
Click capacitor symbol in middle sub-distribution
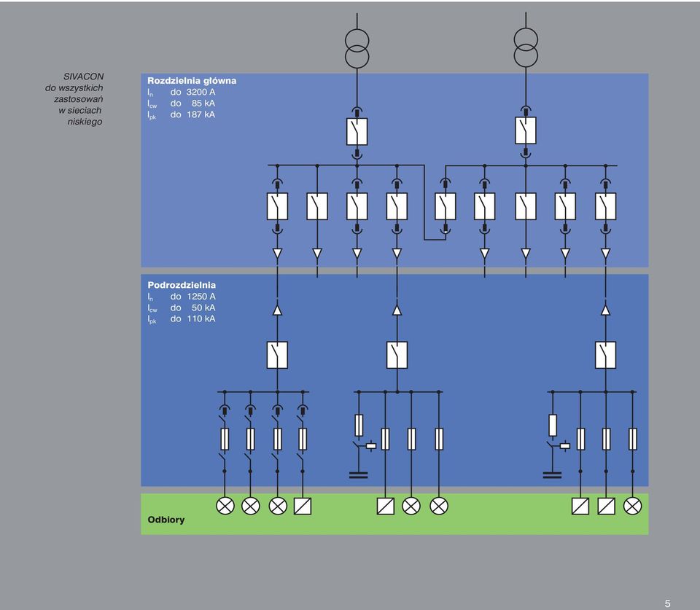click(359, 474)
